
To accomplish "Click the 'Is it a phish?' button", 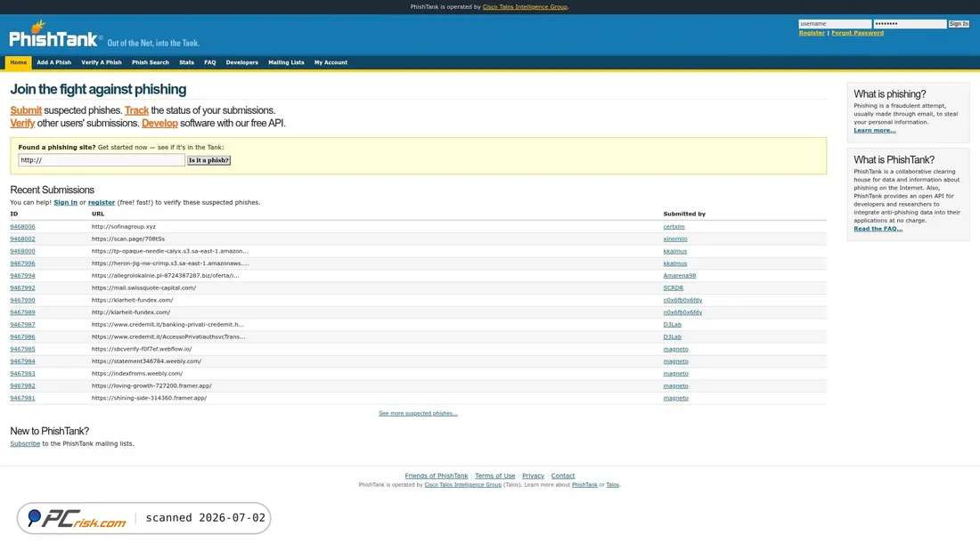I will pyautogui.click(x=208, y=160).
